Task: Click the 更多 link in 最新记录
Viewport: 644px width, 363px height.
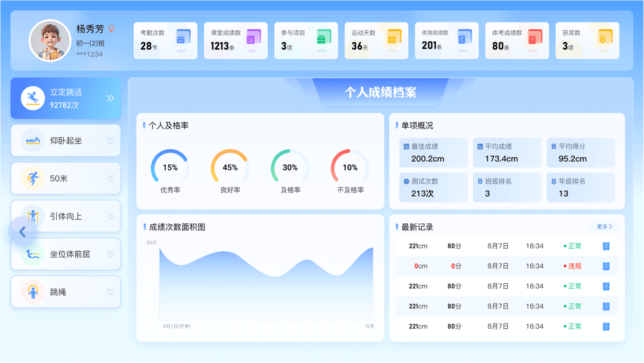Action: click(604, 227)
